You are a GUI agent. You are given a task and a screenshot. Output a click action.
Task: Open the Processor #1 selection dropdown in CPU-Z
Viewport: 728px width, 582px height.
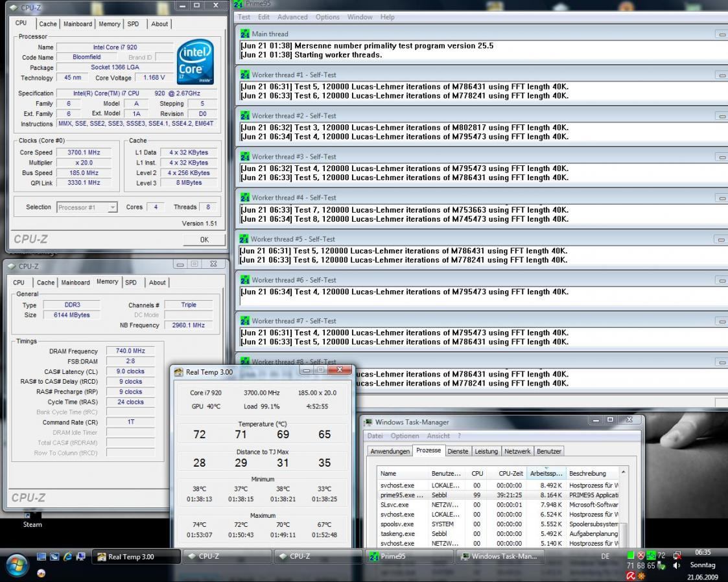[87, 207]
